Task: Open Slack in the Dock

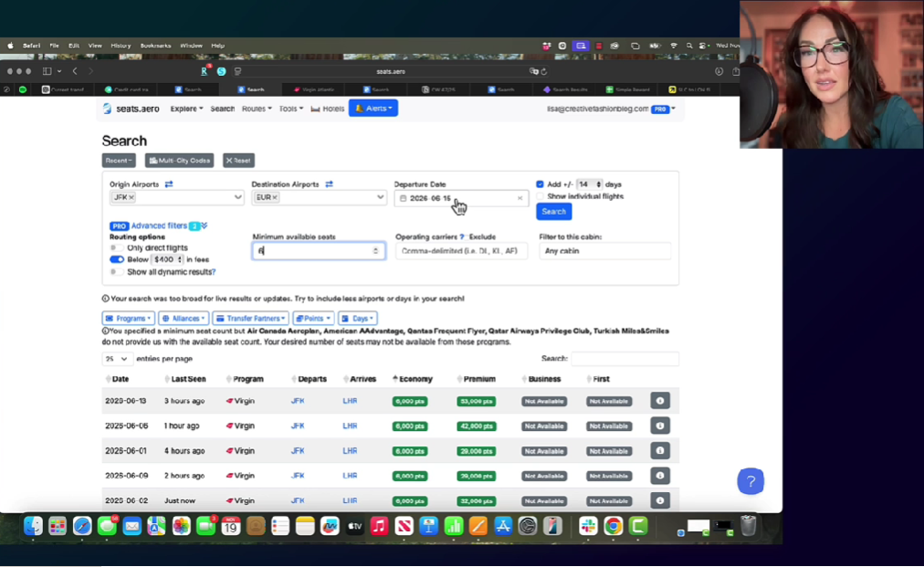Action: (x=588, y=526)
